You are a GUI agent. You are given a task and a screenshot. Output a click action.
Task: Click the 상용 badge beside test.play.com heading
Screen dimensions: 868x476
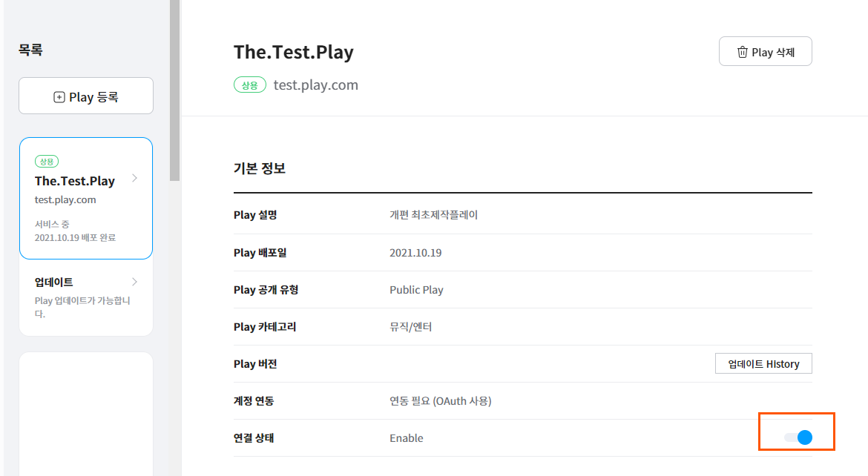(x=250, y=85)
